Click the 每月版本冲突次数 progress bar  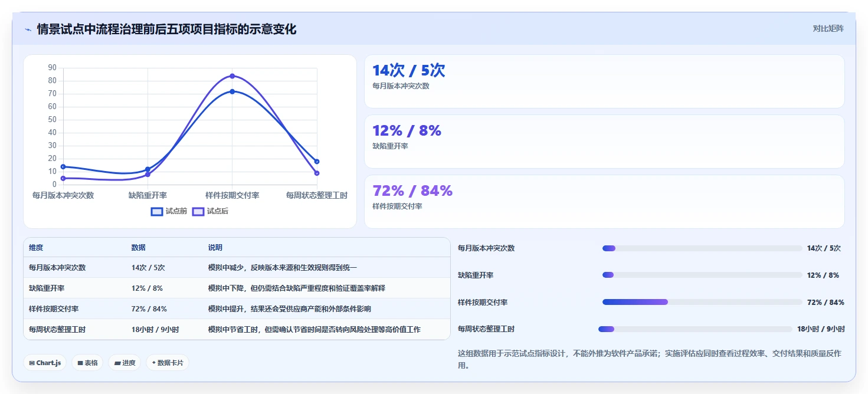702,248
